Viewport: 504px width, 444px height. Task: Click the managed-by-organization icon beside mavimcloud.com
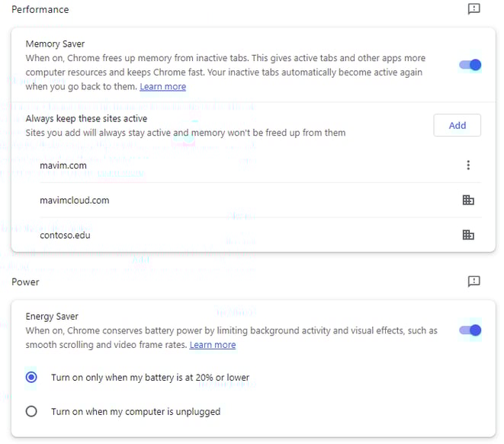tap(468, 201)
